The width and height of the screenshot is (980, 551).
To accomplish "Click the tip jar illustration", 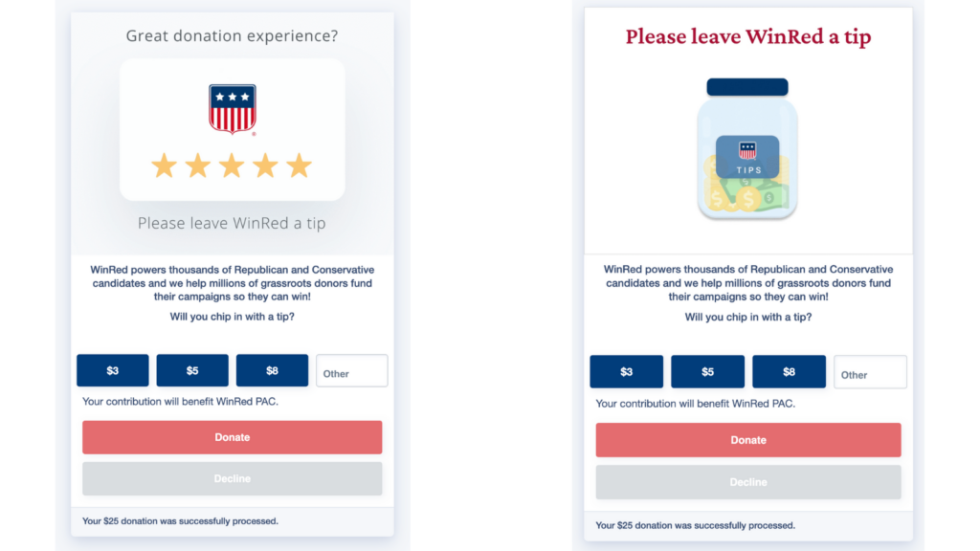I will [x=747, y=148].
